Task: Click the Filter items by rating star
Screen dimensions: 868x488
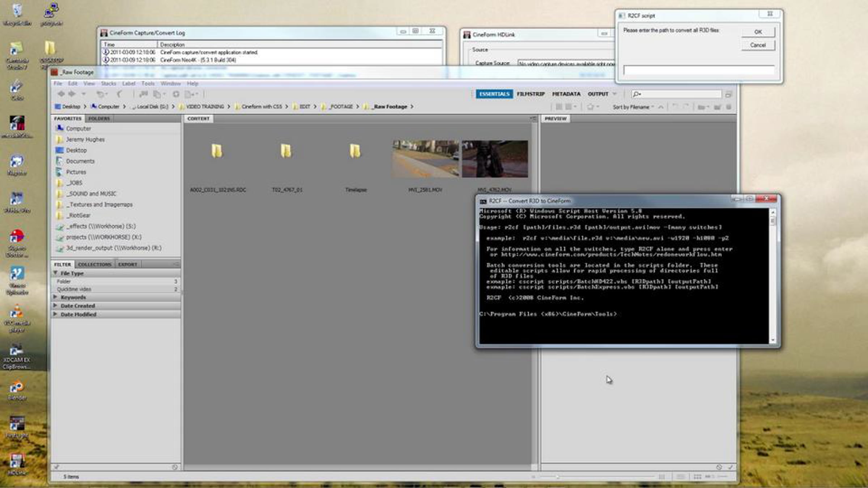Action: coord(591,107)
